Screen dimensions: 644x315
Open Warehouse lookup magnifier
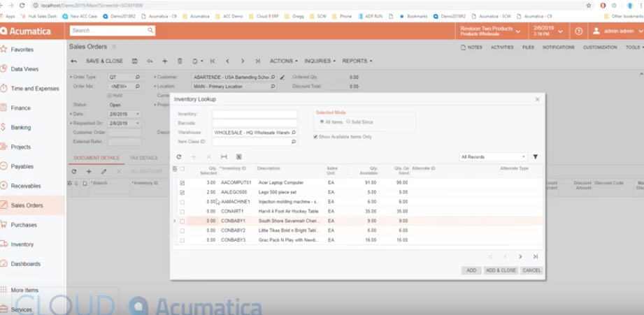[x=294, y=133]
